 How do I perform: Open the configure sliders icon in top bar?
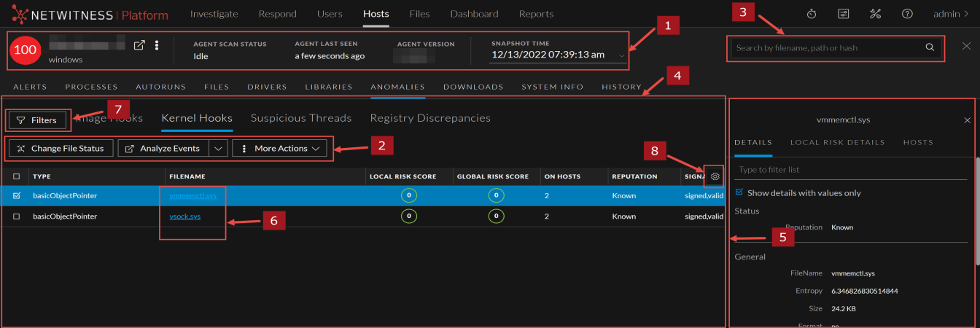(x=844, y=14)
